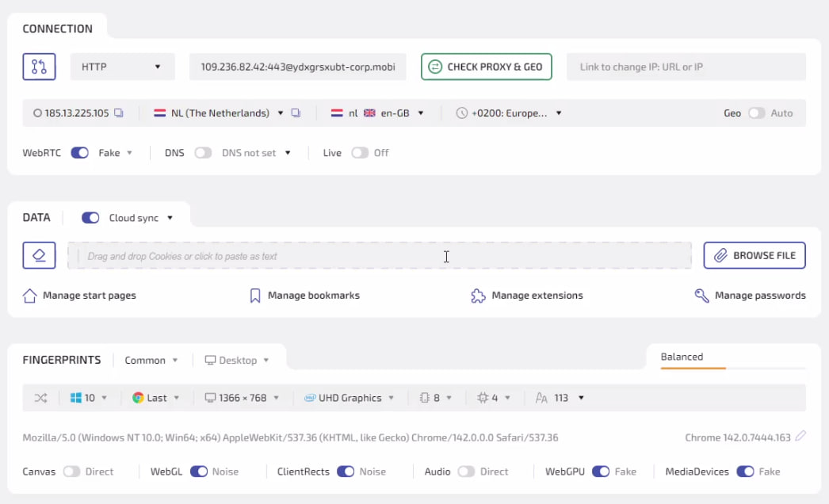The width and height of the screenshot is (829, 504).
Task: Open the NL (The Netherlands) country dropdown
Action: point(281,113)
